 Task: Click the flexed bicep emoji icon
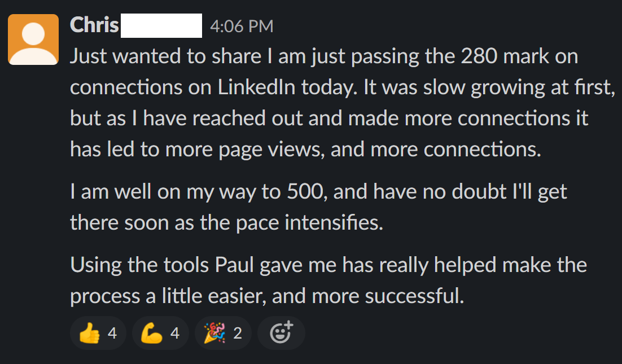point(152,334)
